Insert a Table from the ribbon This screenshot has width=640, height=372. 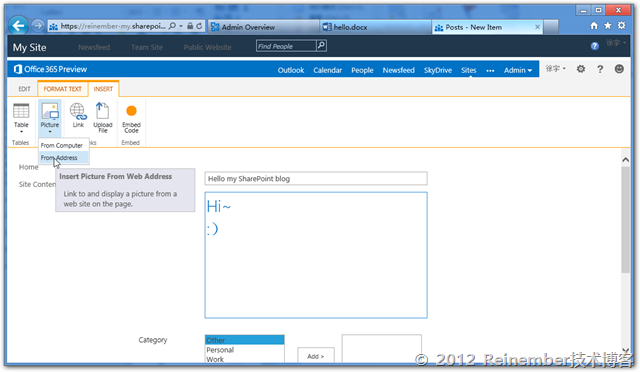[21, 118]
